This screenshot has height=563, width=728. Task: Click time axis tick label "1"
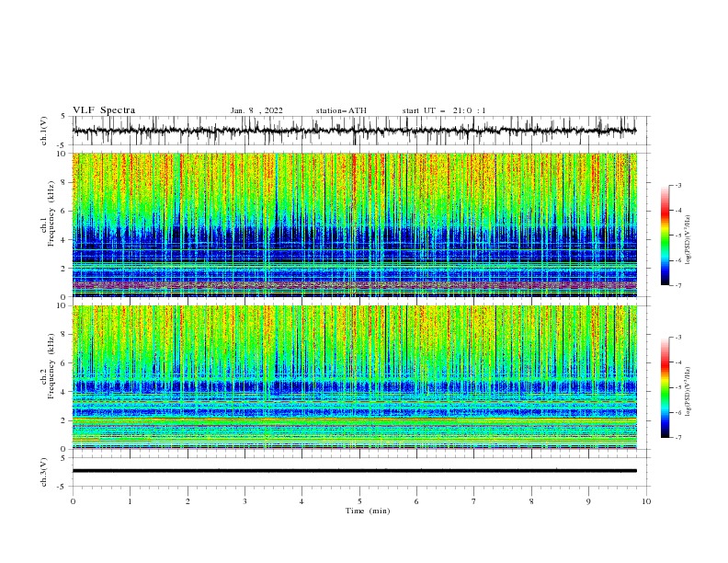[130, 501]
